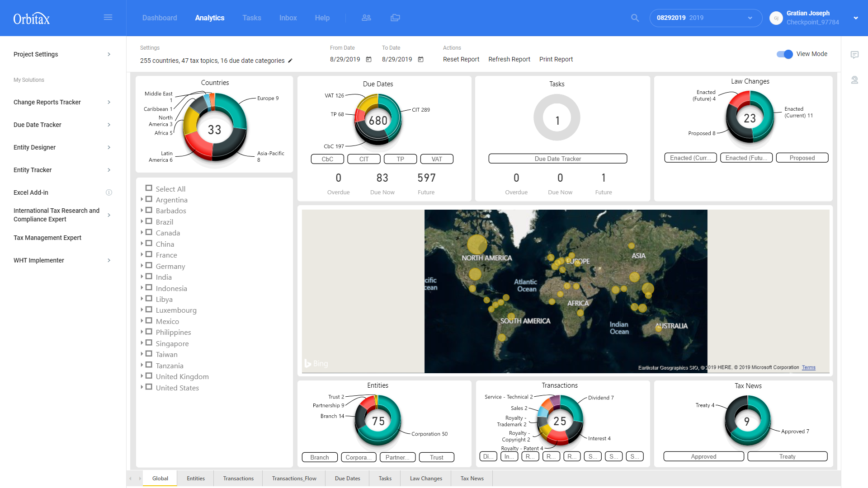
Task: Switch to the Transactions_Flow tab
Action: click(x=294, y=478)
